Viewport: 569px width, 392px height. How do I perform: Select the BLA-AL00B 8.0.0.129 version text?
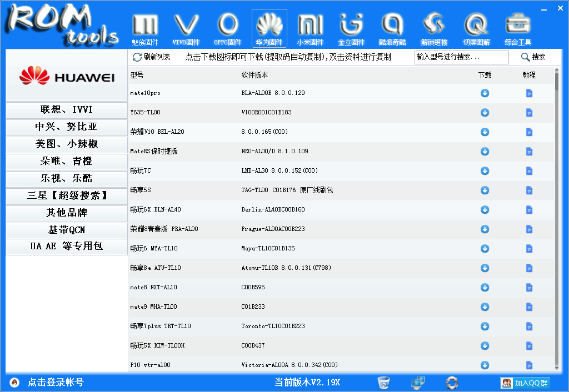(273, 93)
